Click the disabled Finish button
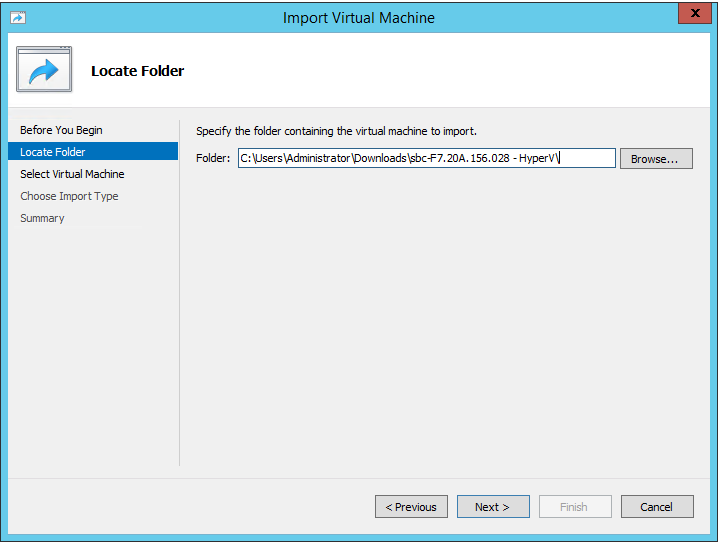 575,506
